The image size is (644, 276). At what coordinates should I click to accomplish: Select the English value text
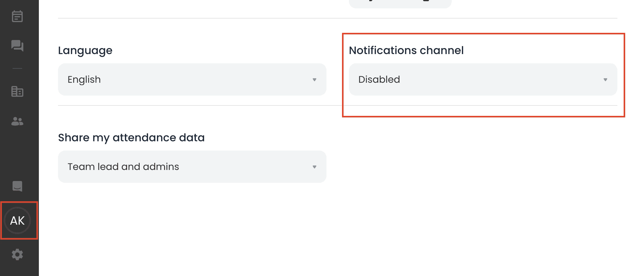pyautogui.click(x=84, y=79)
